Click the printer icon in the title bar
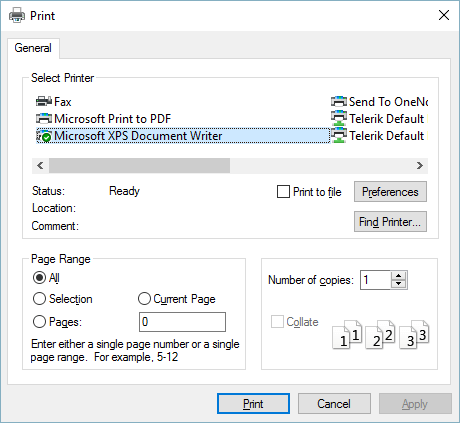460x423 pixels. (x=17, y=15)
